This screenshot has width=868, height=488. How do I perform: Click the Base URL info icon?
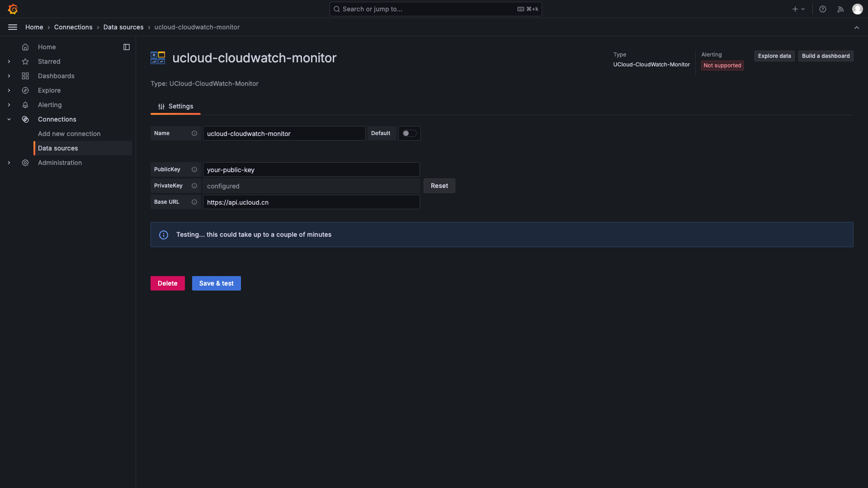coord(194,202)
